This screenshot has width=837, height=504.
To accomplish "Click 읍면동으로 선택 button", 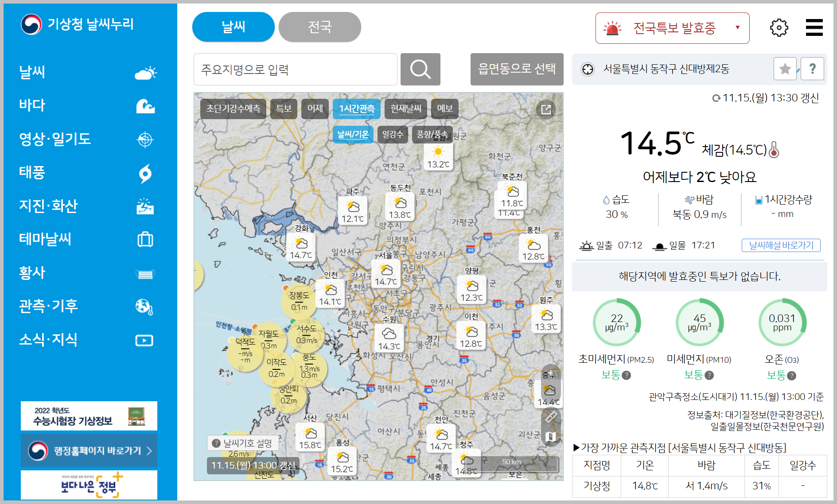I will [x=517, y=69].
